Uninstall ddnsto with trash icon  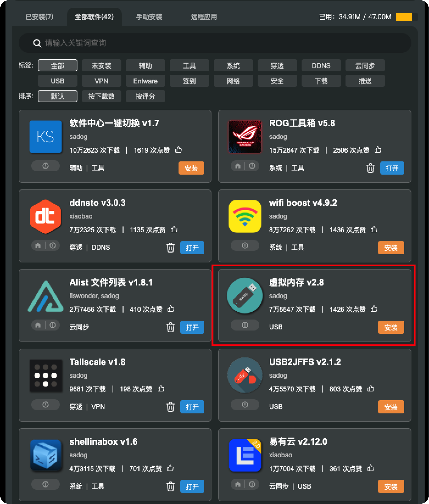(171, 248)
